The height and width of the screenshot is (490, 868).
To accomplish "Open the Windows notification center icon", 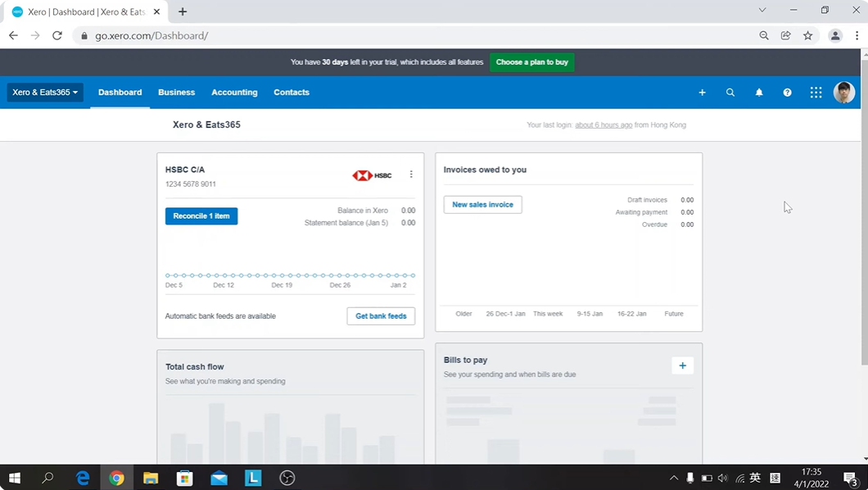I will pos(850,478).
